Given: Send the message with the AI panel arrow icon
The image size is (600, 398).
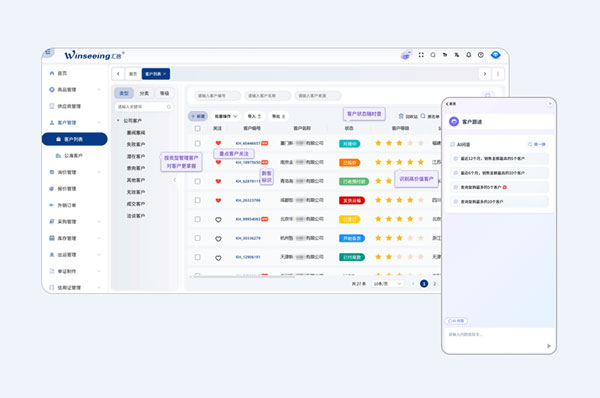Looking at the screenshot, I should click(x=549, y=346).
